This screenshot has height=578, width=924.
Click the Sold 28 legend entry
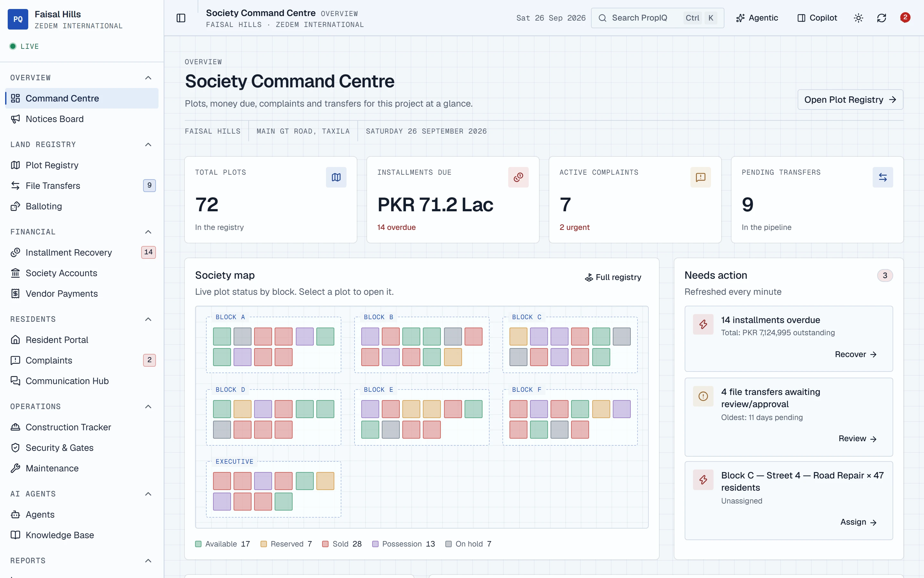pos(342,544)
